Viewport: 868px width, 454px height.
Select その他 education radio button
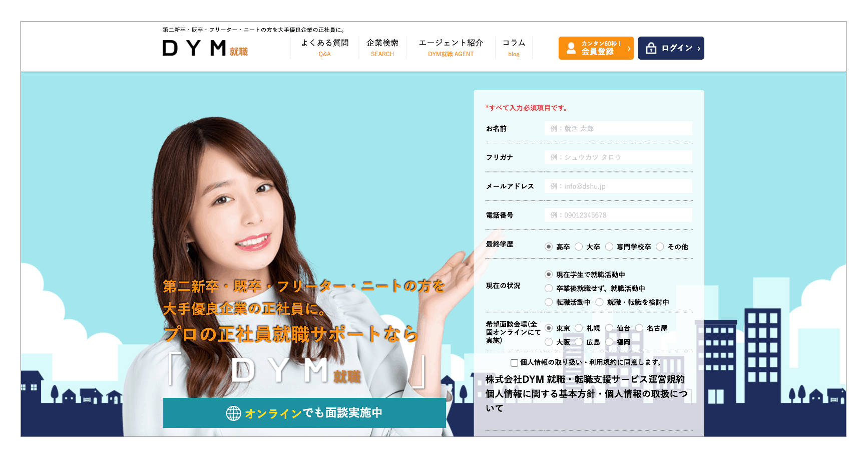coord(660,247)
